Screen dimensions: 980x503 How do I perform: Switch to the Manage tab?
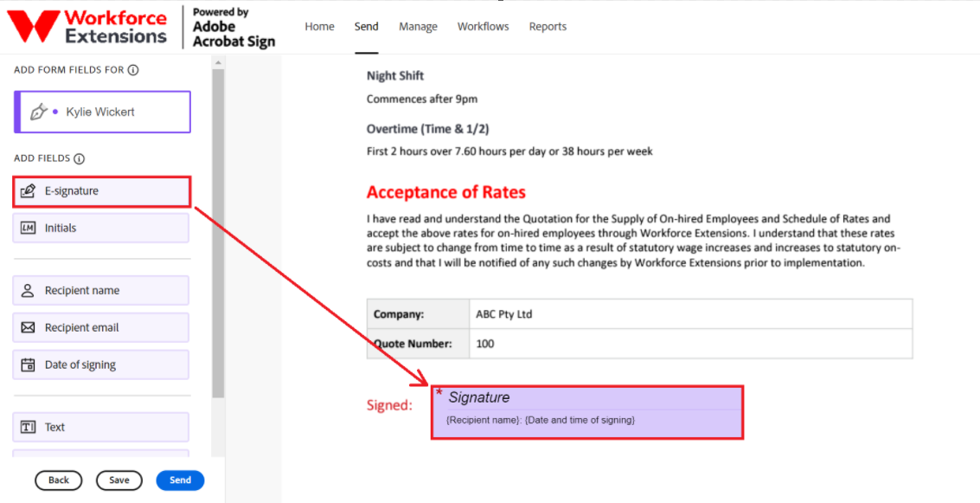[x=418, y=26]
